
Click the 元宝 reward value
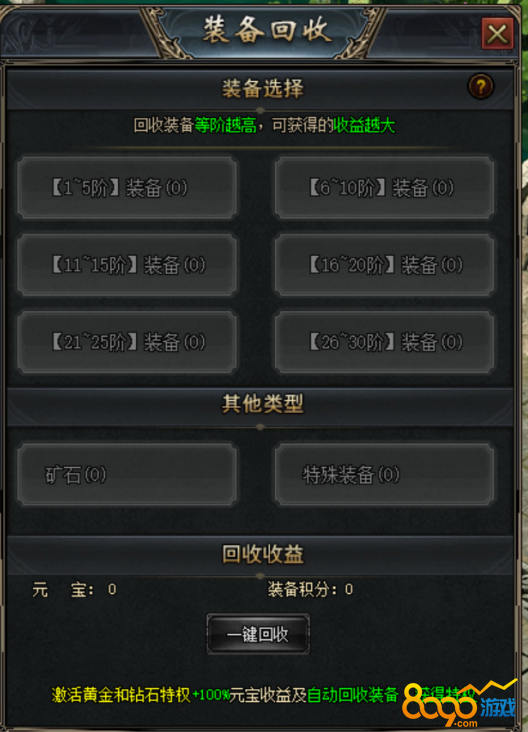point(112,589)
